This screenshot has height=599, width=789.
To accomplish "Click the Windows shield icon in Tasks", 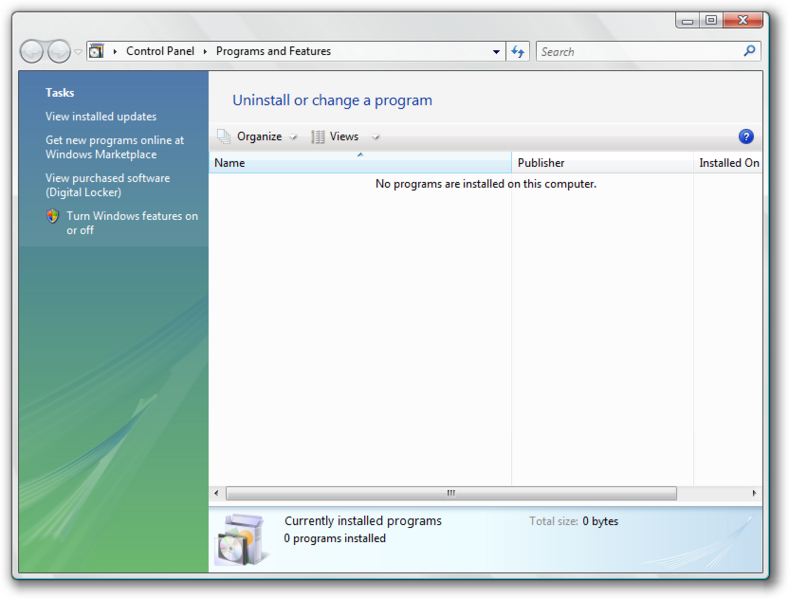I will 52,216.
